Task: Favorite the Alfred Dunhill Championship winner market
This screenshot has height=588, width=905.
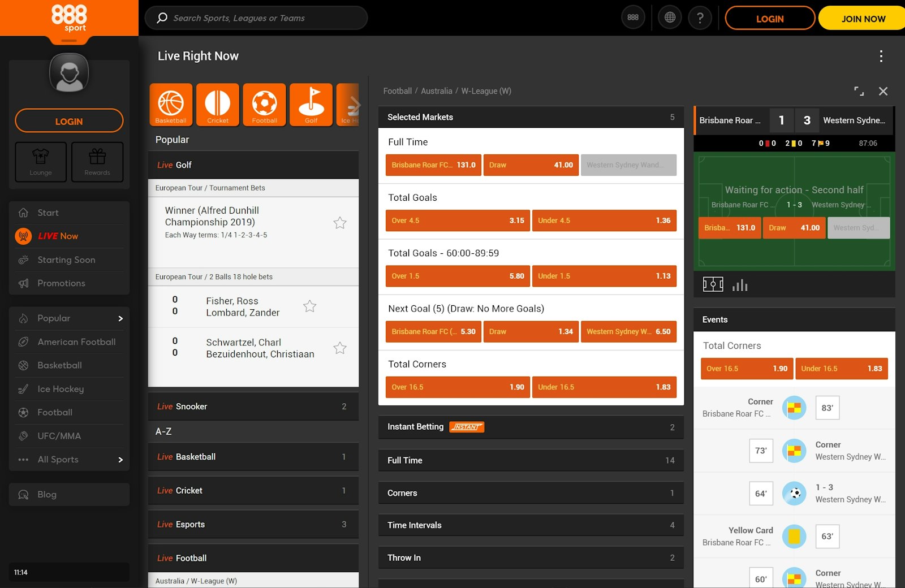Action: click(340, 223)
